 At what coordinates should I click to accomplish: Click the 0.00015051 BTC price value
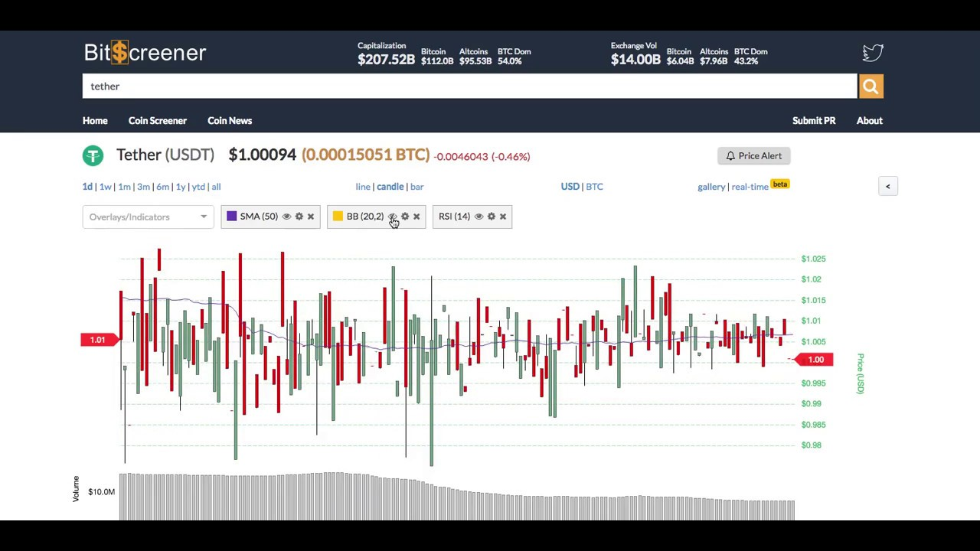click(366, 155)
